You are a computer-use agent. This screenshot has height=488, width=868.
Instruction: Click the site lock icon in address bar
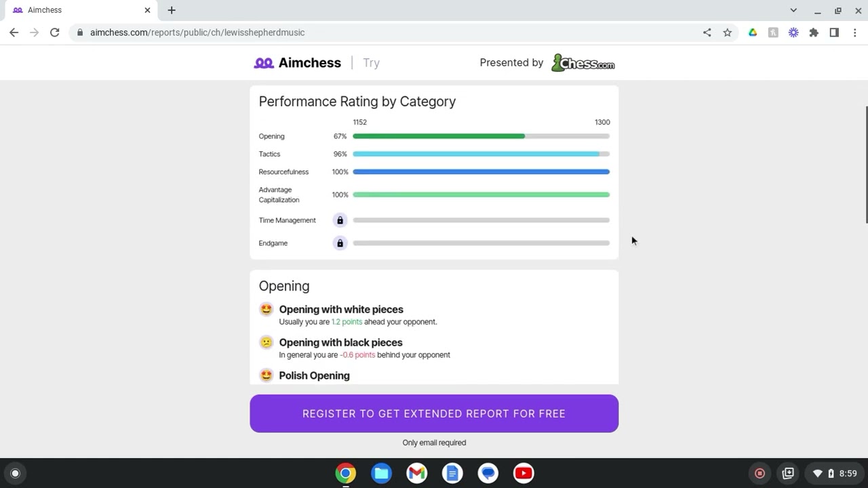point(80,33)
